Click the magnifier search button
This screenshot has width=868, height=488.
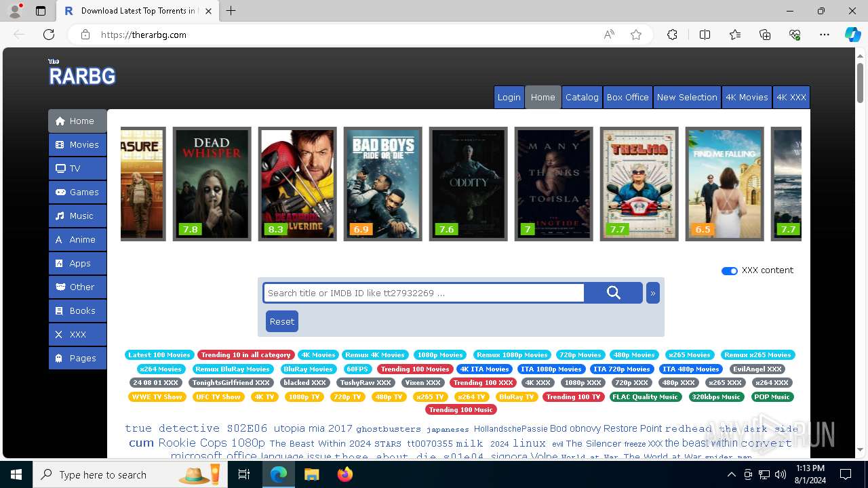[613, 293]
